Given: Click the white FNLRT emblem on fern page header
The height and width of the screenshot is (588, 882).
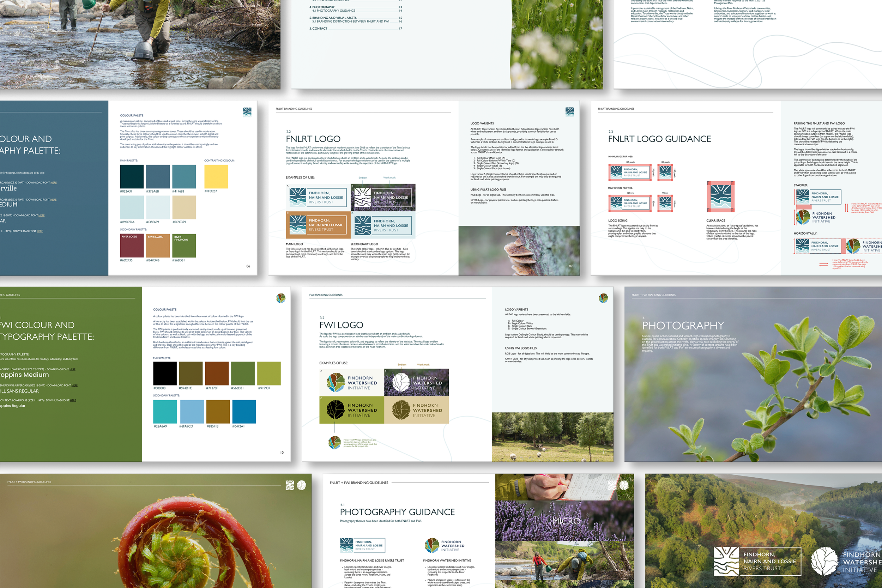Looking at the screenshot, I should pos(290,485).
